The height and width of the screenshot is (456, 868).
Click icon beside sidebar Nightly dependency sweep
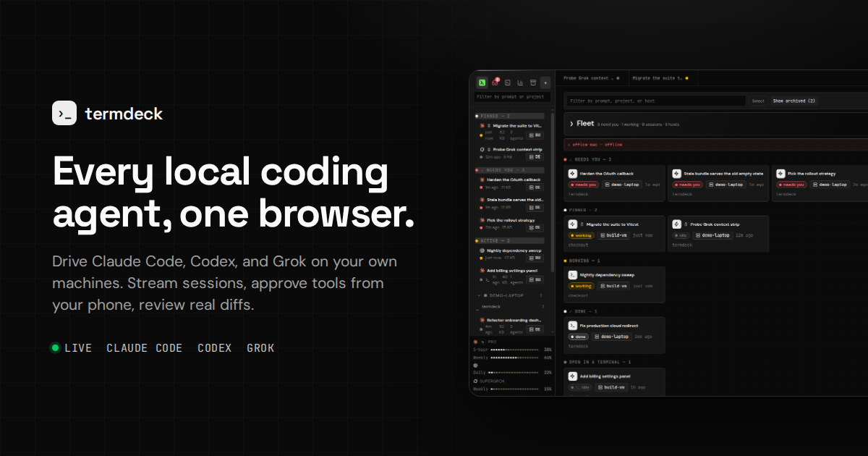tap(482, 250)
